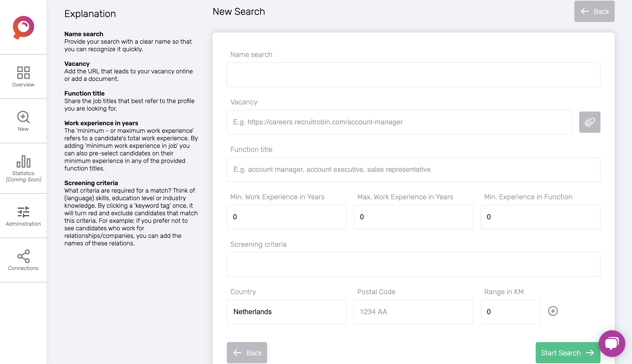The image size is (632, 364).
Task: Open the Country selector showing Netherlands
Action: tap(286, 312)
